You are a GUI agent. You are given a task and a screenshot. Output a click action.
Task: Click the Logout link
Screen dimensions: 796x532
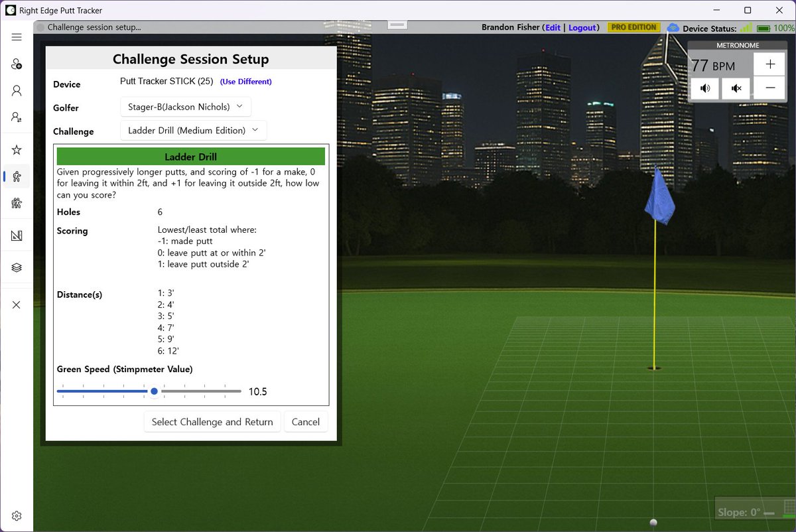point(582,28)
